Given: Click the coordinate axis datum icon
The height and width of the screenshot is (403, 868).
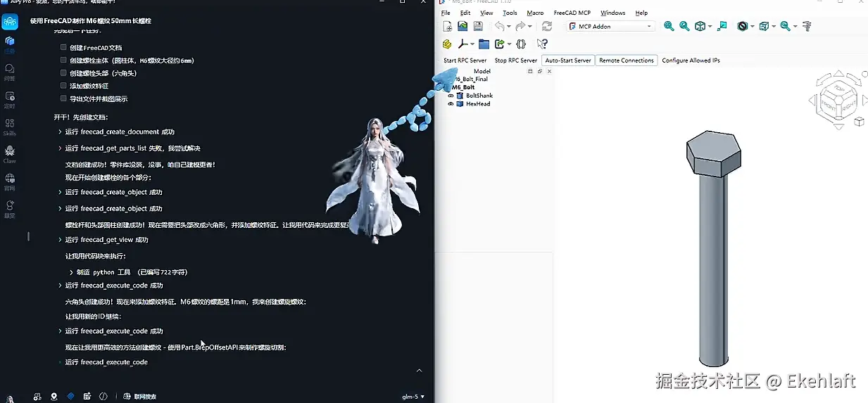Looking at the screenshot, I should pos(463,44).
